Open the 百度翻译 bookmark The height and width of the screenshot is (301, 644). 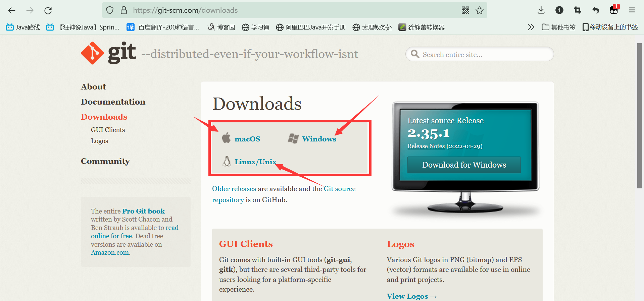(163, 27)
